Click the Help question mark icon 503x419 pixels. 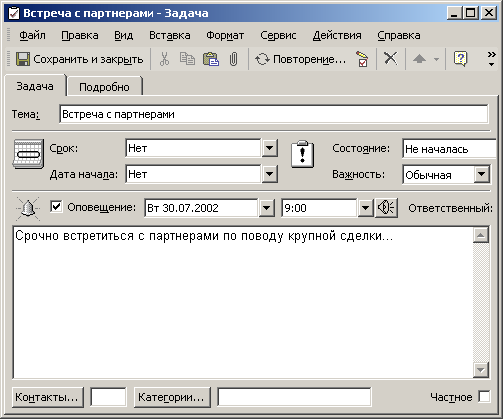(461, 59)
